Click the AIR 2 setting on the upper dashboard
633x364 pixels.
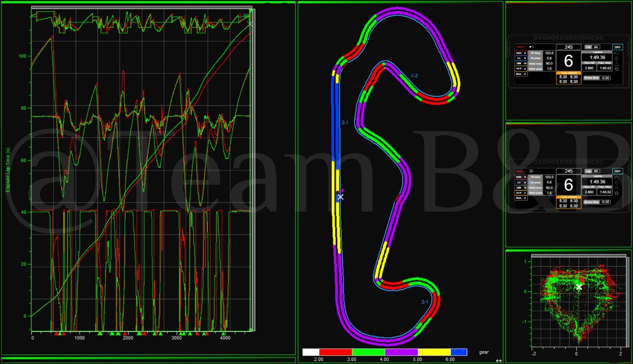[x=521, y=69]
